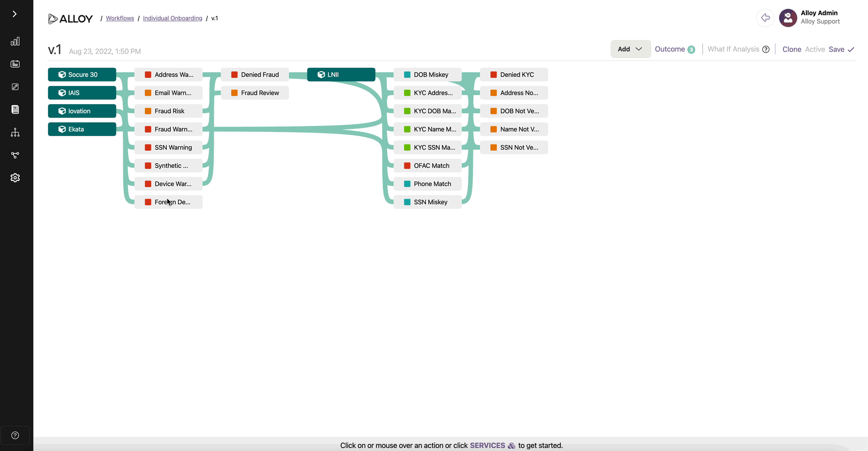The image size is (868, 451).
Task: Select the SSN Warning tag node
Action: (x=168, y=147)
